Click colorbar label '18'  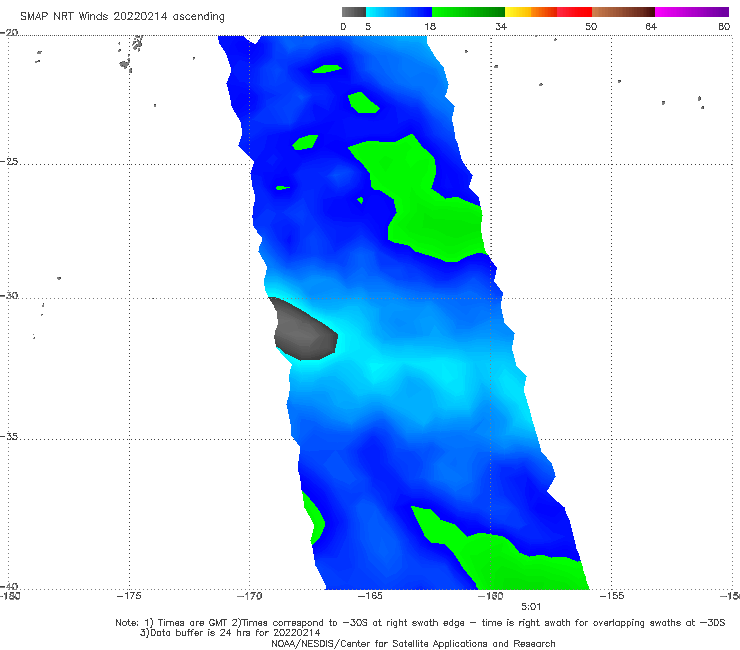coord(430,27)
